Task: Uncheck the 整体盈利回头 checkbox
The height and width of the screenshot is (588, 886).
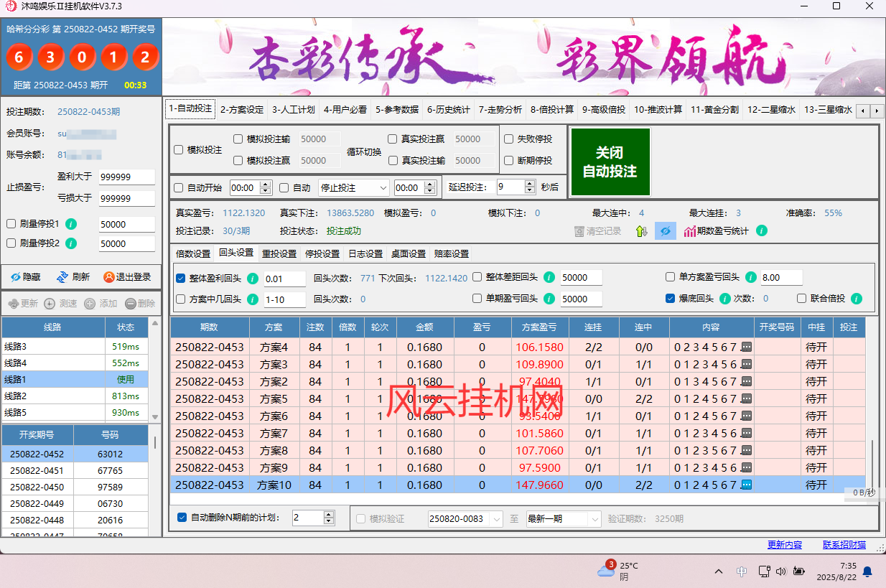Action: [x=181, y=278]
